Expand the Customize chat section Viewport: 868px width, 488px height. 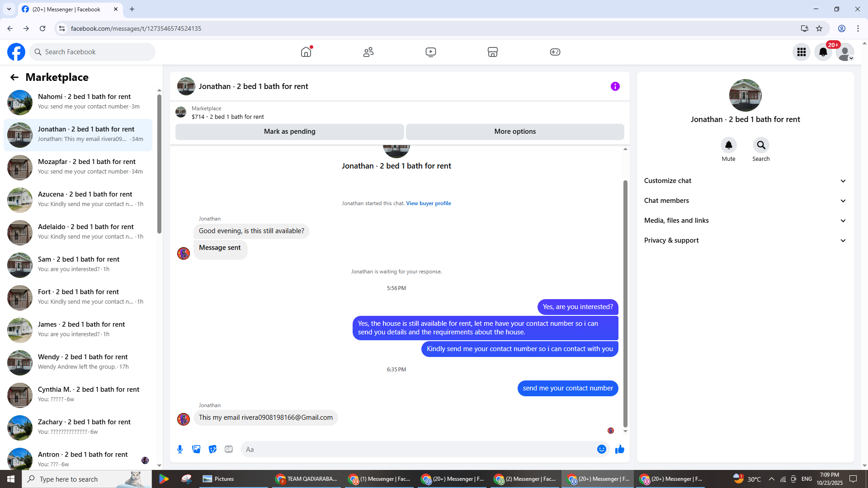coord(745,181)
